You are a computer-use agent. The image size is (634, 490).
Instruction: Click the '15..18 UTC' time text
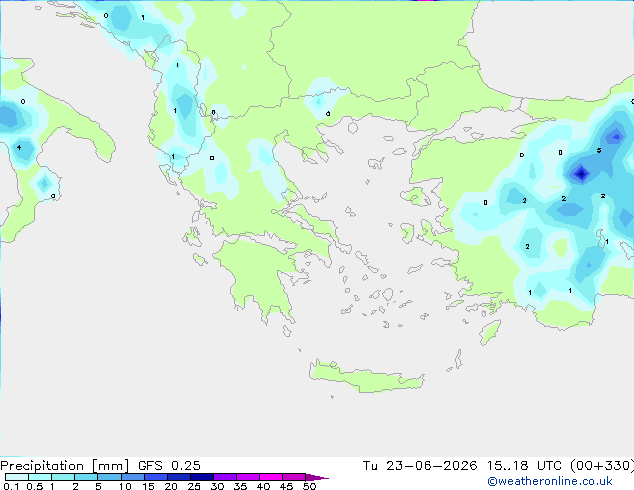[524, 466]
